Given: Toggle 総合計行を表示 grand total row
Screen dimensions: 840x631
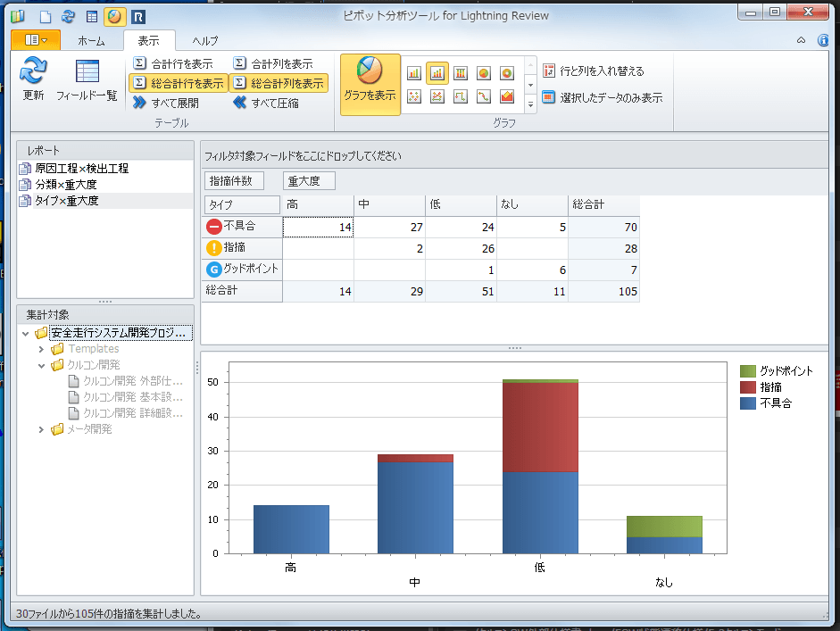Looking at the screenshot, I should [178, 83].
